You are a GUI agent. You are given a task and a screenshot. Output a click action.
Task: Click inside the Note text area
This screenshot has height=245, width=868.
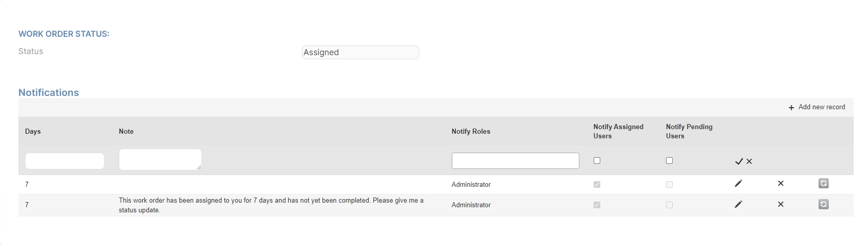[160, 159]
